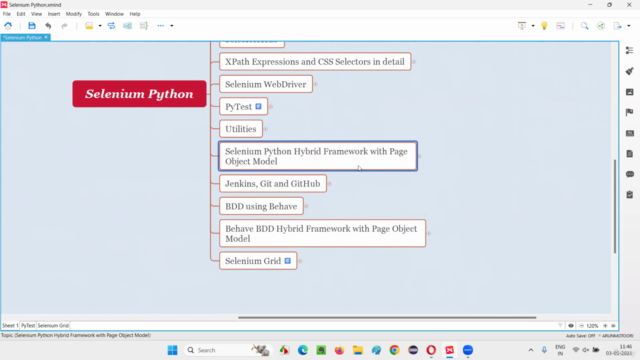Screen dimensions: 640x360
Task: Expand the BDD using Behave subtopics
Action: click(x=307, y=206)
